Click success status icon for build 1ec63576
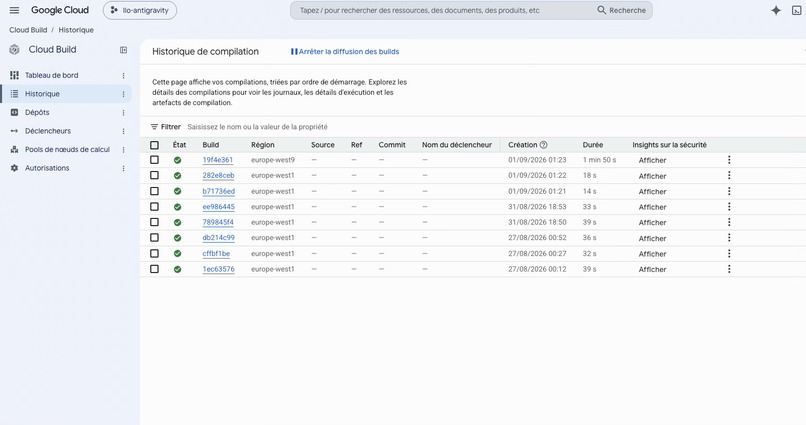Screen dimensions: 806x425 click(x=177, y=269)
